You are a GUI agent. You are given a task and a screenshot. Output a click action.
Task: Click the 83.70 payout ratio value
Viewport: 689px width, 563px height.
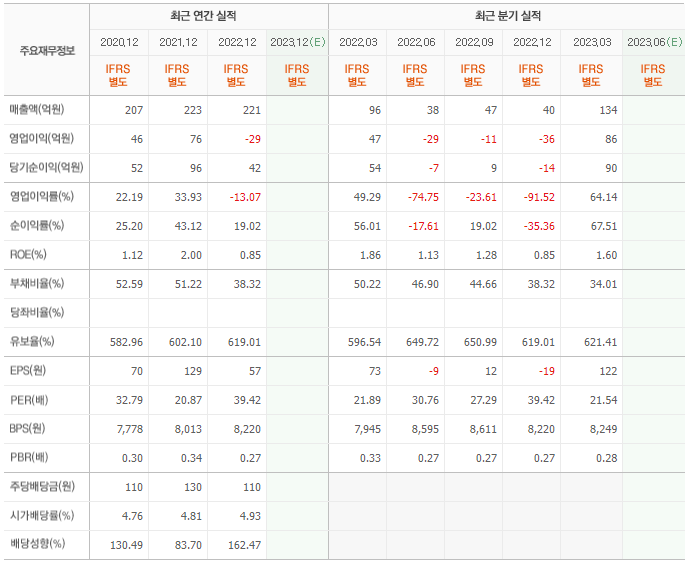tap(189, 545)
